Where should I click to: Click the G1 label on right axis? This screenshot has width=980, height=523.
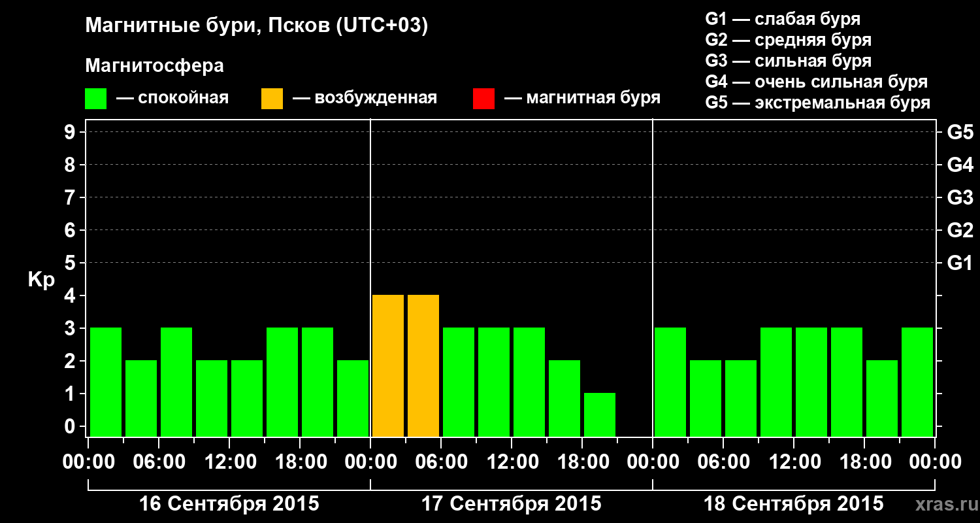960,263
